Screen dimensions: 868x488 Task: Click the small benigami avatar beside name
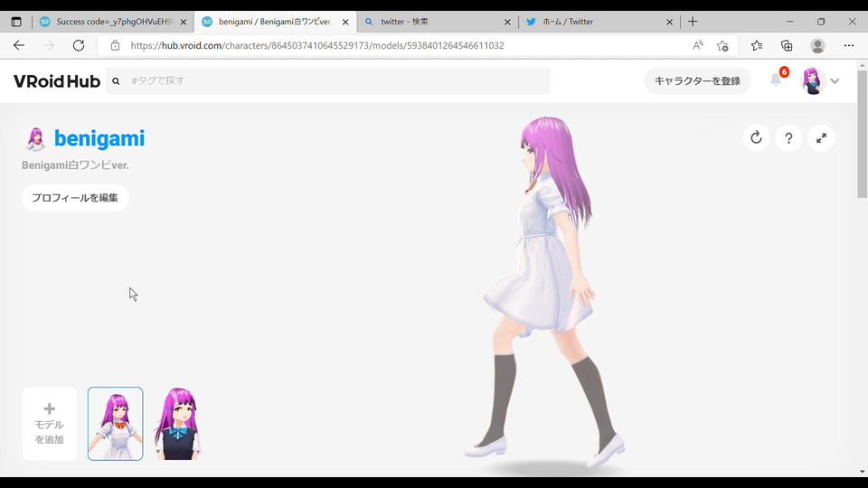(35, 139)
